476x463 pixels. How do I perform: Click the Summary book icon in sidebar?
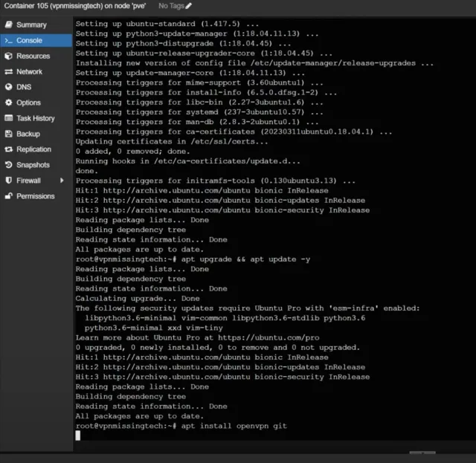point(9,25)
